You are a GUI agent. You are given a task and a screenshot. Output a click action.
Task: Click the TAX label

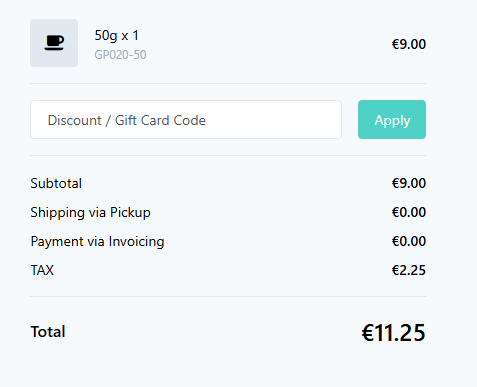tap(42, 270)
